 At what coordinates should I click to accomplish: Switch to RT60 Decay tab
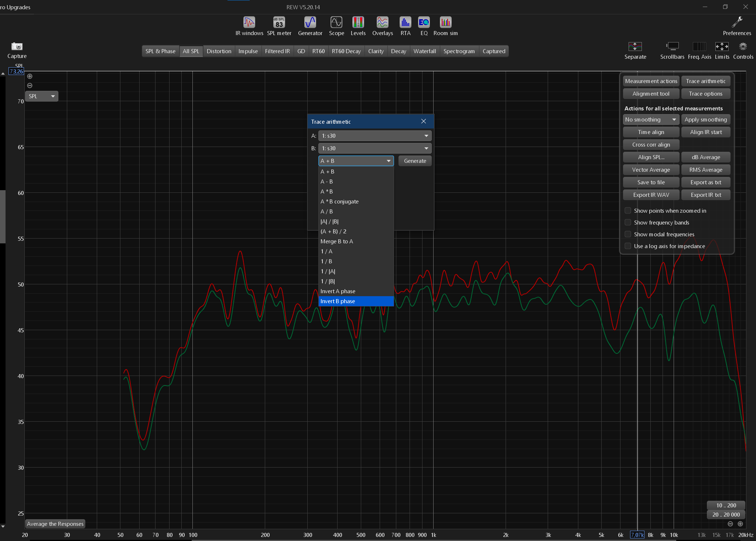pyautogui.click(x=346, y=51)
